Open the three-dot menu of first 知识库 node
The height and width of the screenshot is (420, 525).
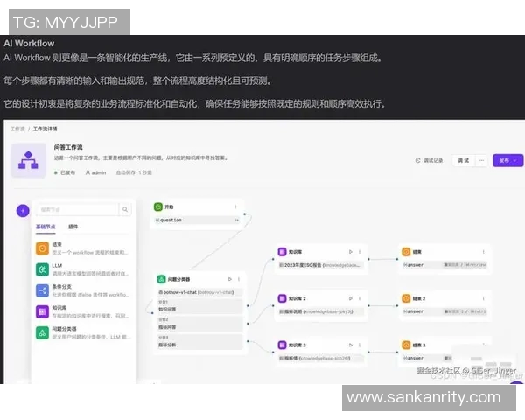(x=360, y=251)
